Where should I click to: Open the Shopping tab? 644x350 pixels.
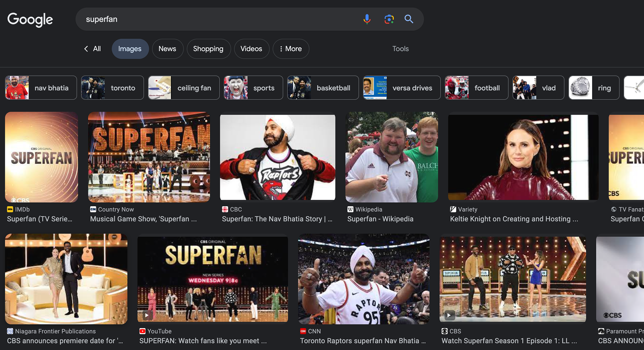click(x=208, y=49)
